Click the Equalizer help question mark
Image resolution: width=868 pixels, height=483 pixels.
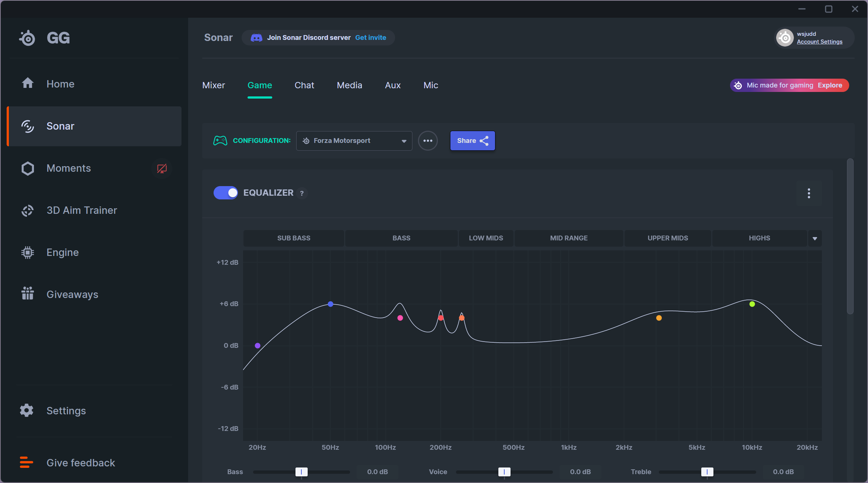click(x=302, y=193)
